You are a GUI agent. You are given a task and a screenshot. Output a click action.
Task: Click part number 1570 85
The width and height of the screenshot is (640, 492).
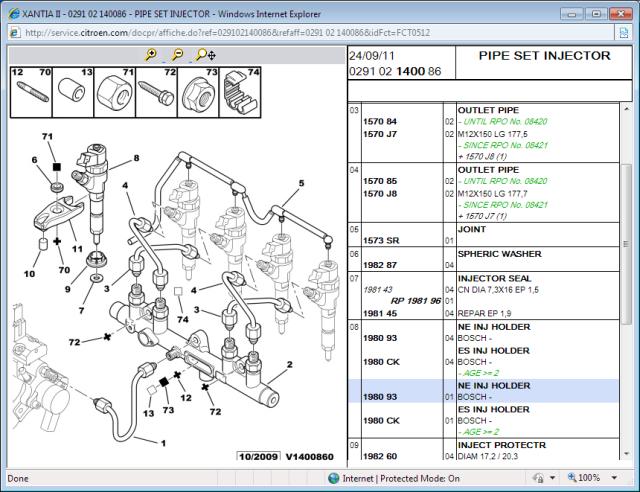[380, 181]
